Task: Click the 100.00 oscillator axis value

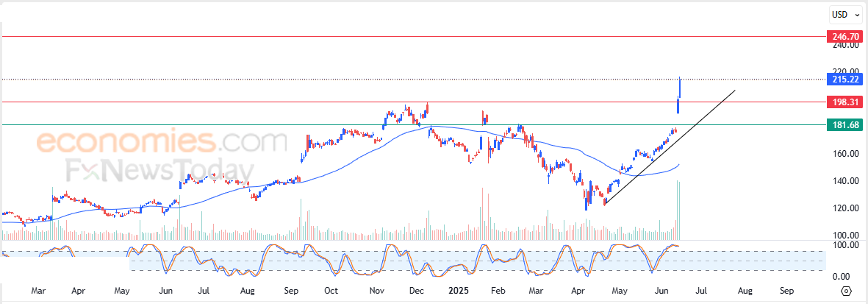Action: click(845, 244)
